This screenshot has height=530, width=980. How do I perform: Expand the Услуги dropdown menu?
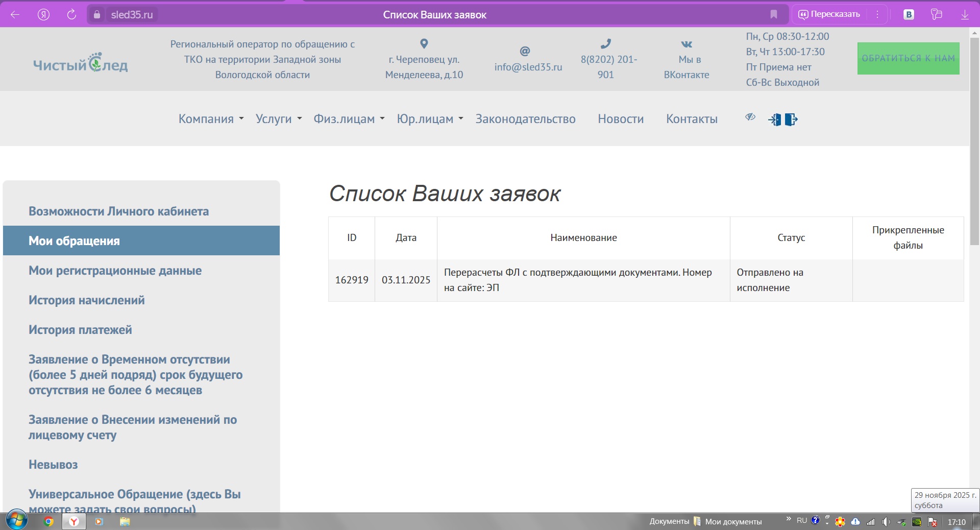coord(279,119)
